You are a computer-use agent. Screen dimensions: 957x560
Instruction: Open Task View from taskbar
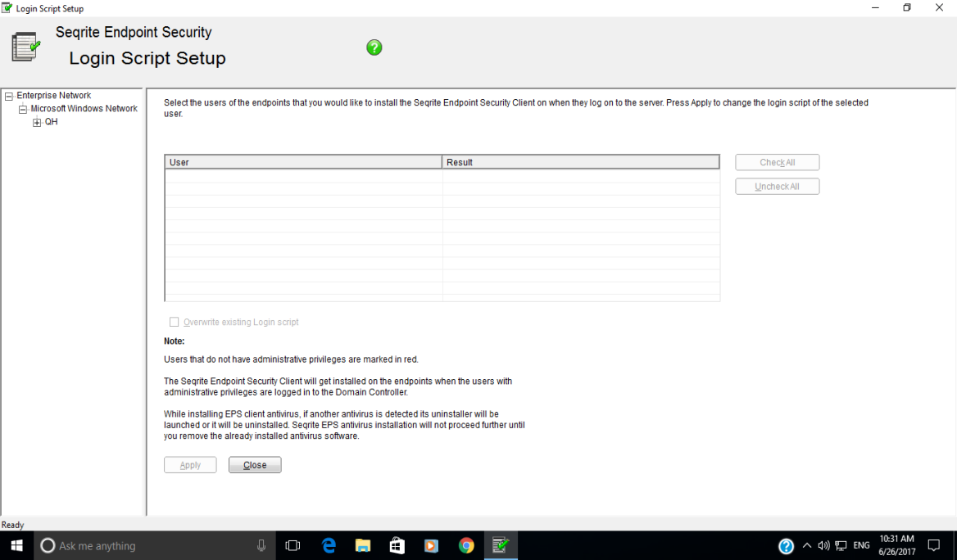coord(293,545)
